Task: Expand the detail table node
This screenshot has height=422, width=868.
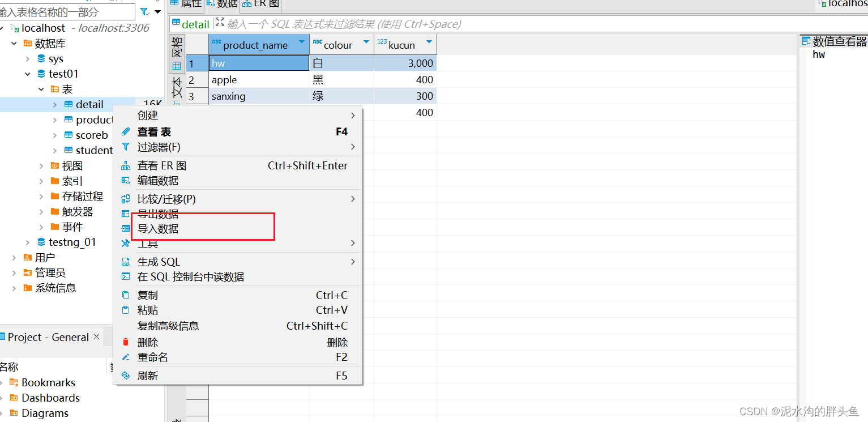Action: point(55,105)
